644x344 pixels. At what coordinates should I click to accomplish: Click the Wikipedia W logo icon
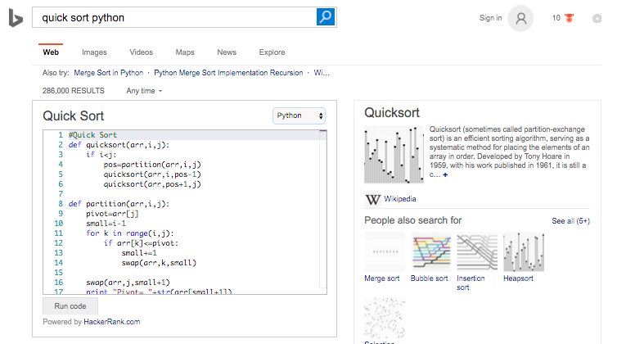coord(372,199)
